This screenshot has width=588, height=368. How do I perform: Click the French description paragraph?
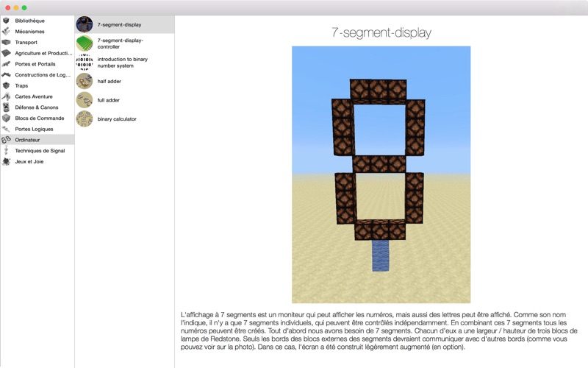click(379, 330)
